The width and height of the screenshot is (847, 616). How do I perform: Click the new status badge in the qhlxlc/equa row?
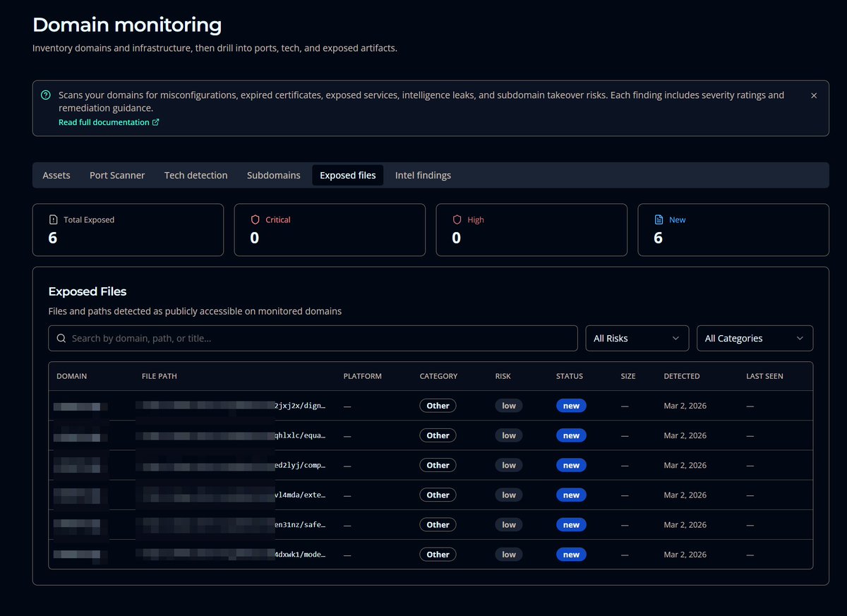coord(571,435)
